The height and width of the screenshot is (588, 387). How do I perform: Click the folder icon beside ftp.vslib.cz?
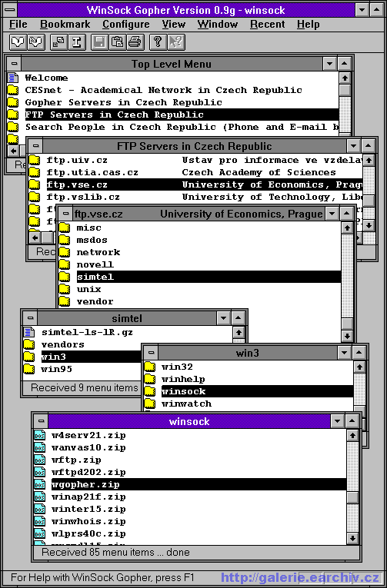point(35,198)
